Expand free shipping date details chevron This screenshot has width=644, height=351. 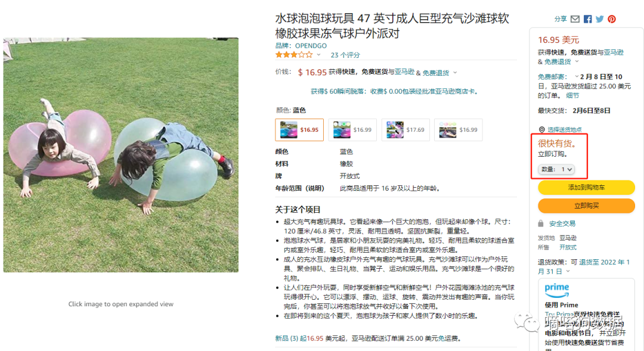click(x=577, y=76)
